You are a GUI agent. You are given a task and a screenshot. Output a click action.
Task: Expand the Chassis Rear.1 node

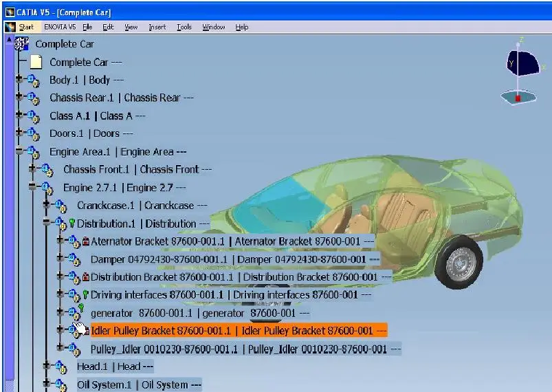click(x=19, y=96)
